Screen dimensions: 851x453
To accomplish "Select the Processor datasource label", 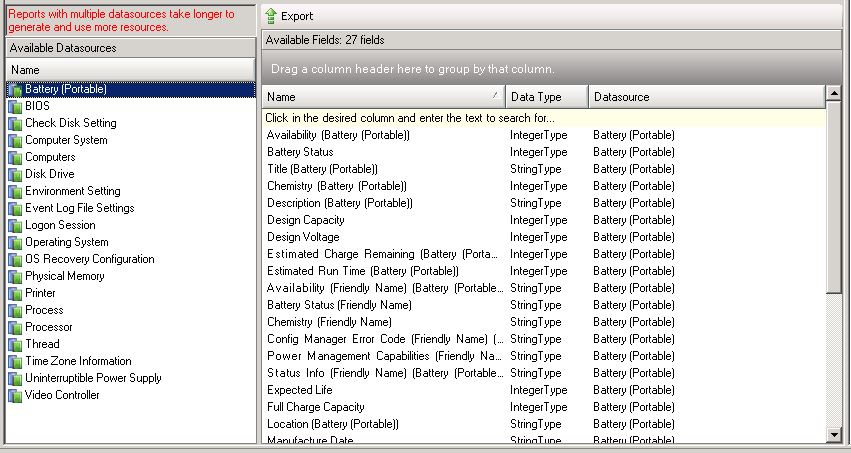I will click(48, 327).
